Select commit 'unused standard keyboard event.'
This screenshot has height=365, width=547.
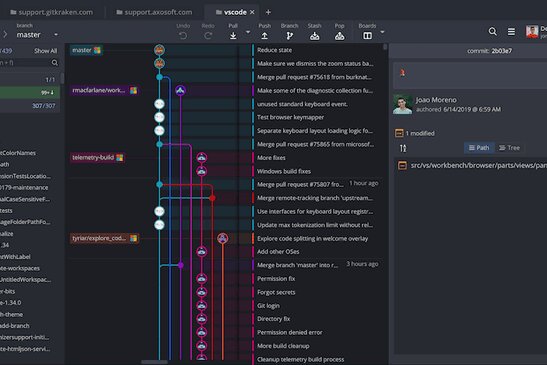tap(302, 104)
